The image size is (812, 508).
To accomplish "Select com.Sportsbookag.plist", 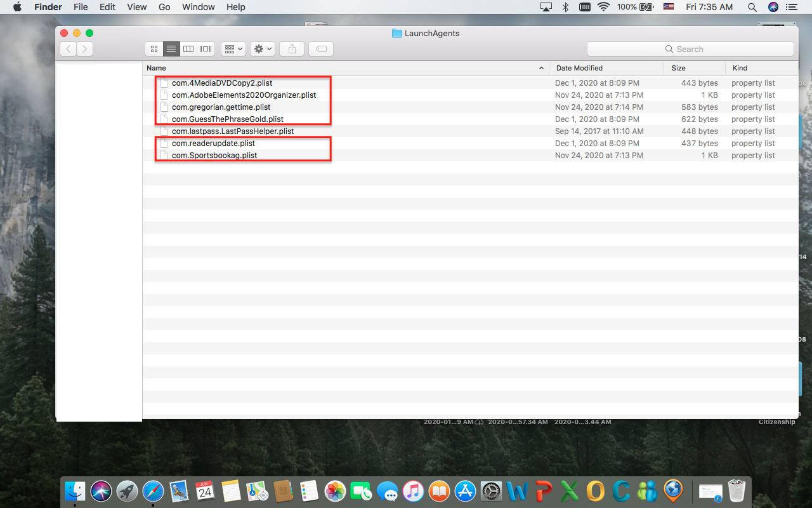I will (214, 156).
